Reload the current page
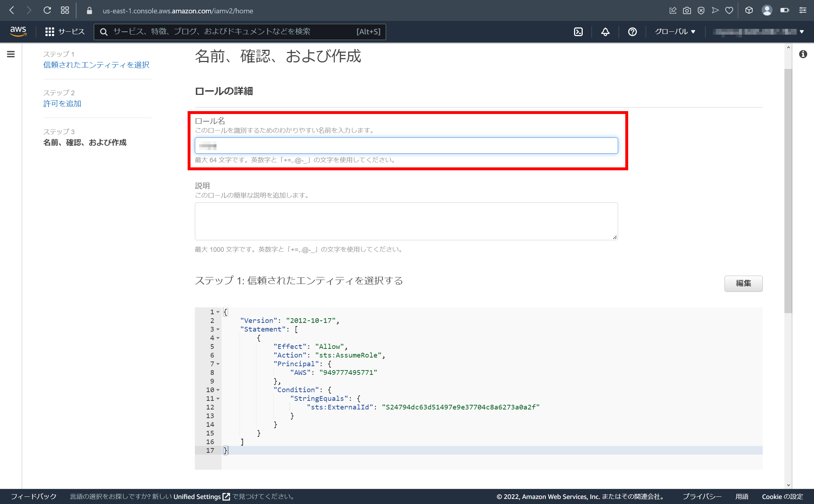 click(47, 10)
